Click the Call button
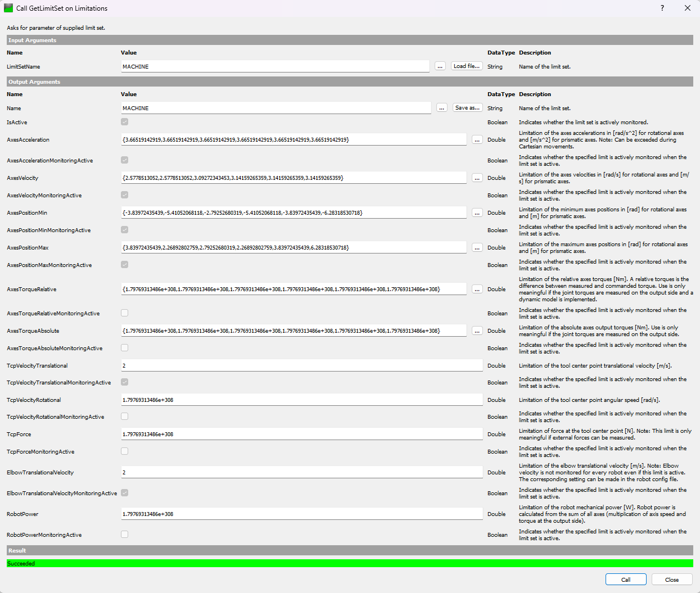This screenshot has width=700, height=593. click(x=626, y=580)
